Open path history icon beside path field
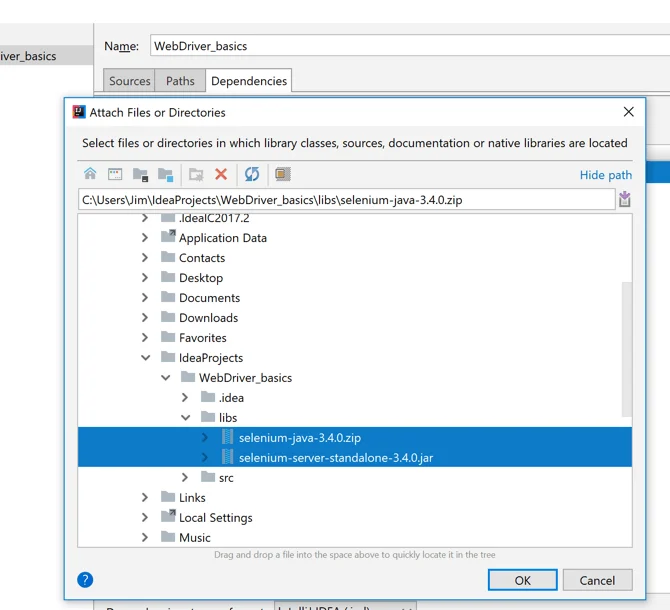Viewport: 670px width, 610px height. tap(625, 199)
